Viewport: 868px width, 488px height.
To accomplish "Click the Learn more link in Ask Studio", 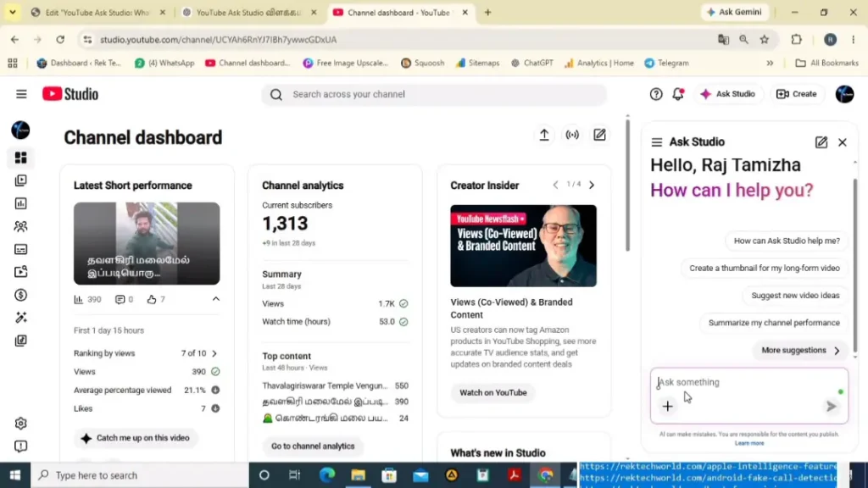I will (x=749, y=443).
